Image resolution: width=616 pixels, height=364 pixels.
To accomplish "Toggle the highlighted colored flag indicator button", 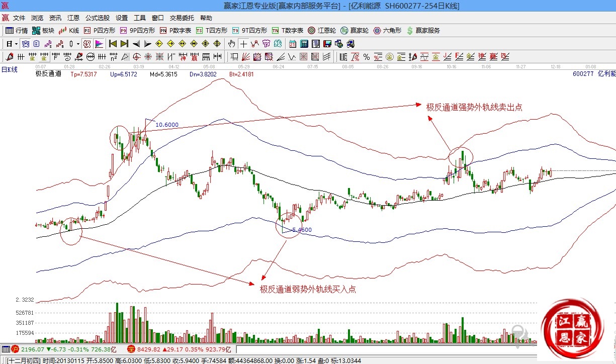I will pos(99,44).
